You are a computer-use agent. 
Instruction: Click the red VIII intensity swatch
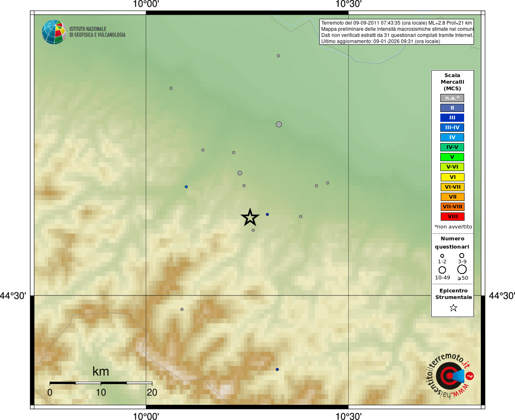[452, 217]
